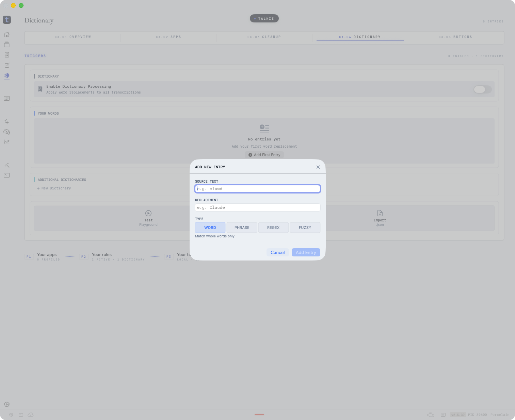Click the Talkie logo icon in sidebar
The height and width of the screenshot is (420, 515).
click(x=7, y=20)
